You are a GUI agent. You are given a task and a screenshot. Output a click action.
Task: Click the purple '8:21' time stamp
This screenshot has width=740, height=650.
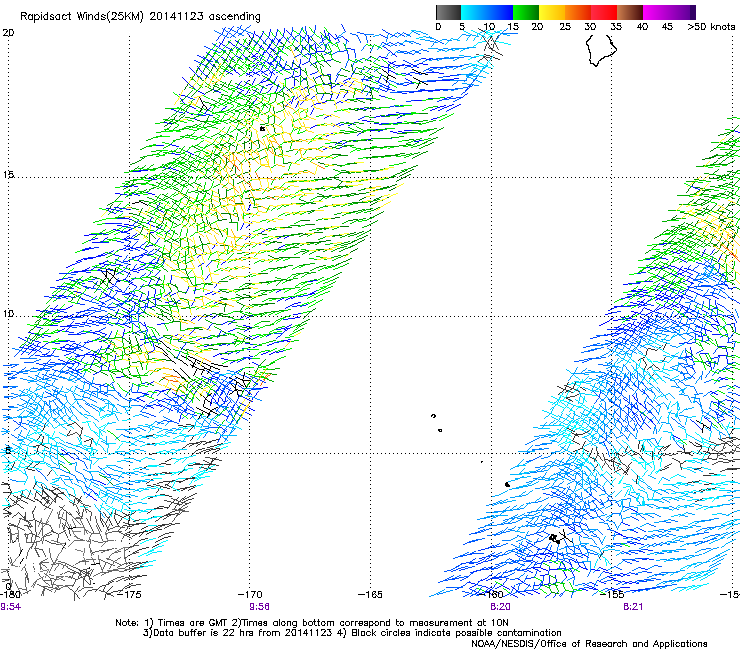633,607
